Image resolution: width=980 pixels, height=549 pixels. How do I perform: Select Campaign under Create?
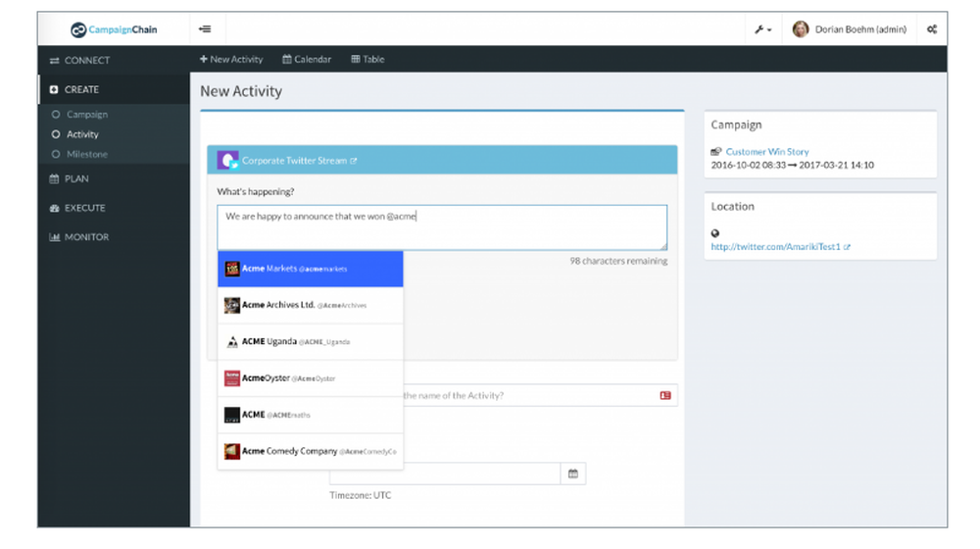87,115
